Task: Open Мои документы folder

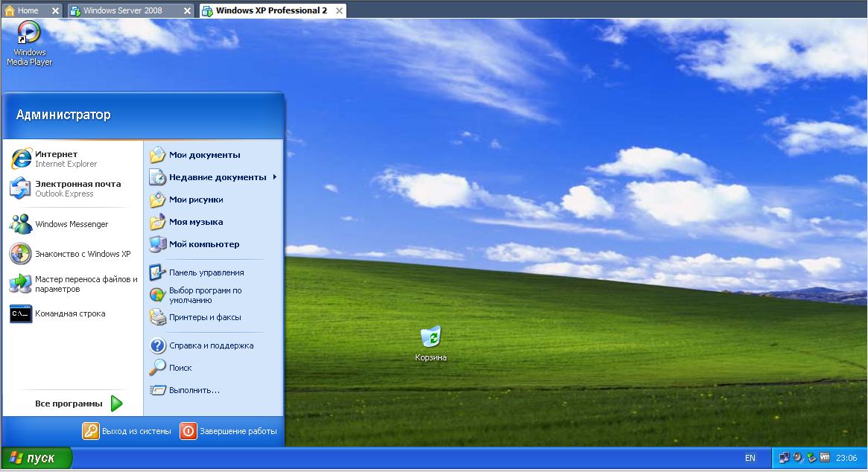Action: tap(213, 155)
